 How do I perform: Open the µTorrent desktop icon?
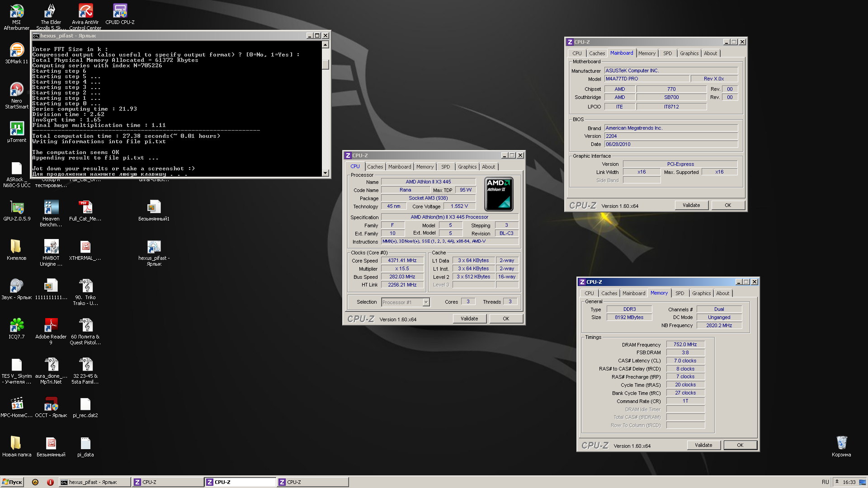click(x=17, y=132)
